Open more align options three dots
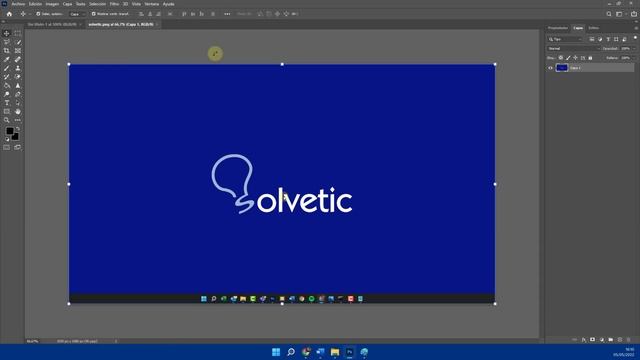Viewport: 640px width, 360px height. [227, 14]
